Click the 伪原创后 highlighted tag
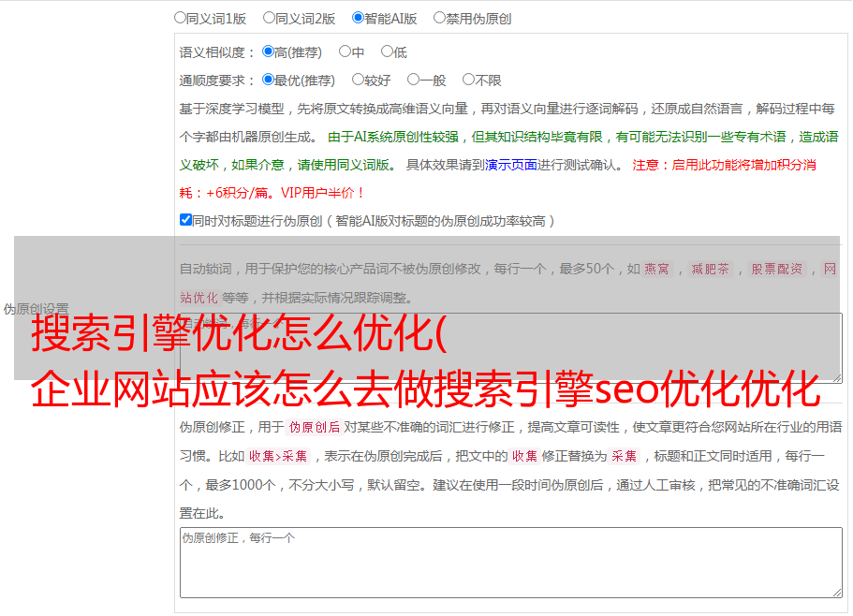This screenshot has height=616, width=853. point(315,427)
